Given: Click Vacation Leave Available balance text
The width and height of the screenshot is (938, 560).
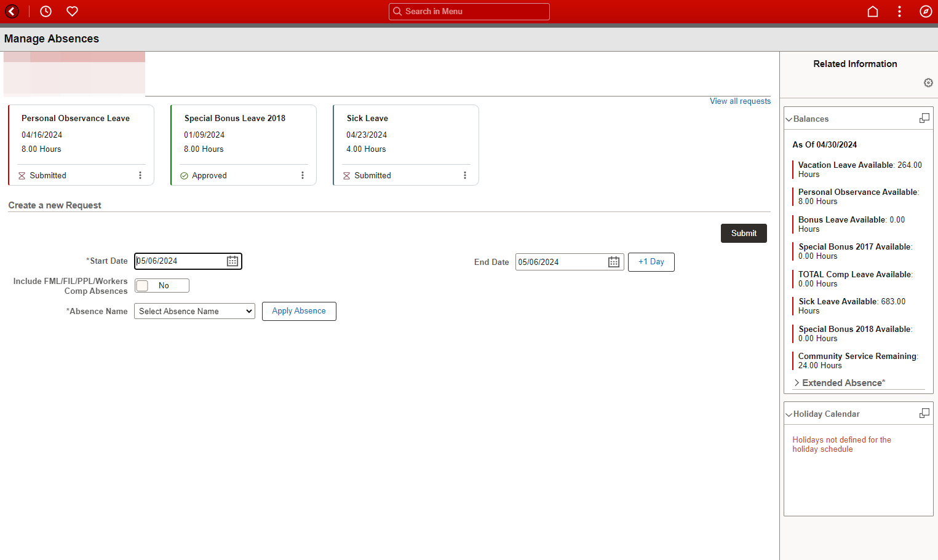Looking at the screenshot, I should 860,170.
